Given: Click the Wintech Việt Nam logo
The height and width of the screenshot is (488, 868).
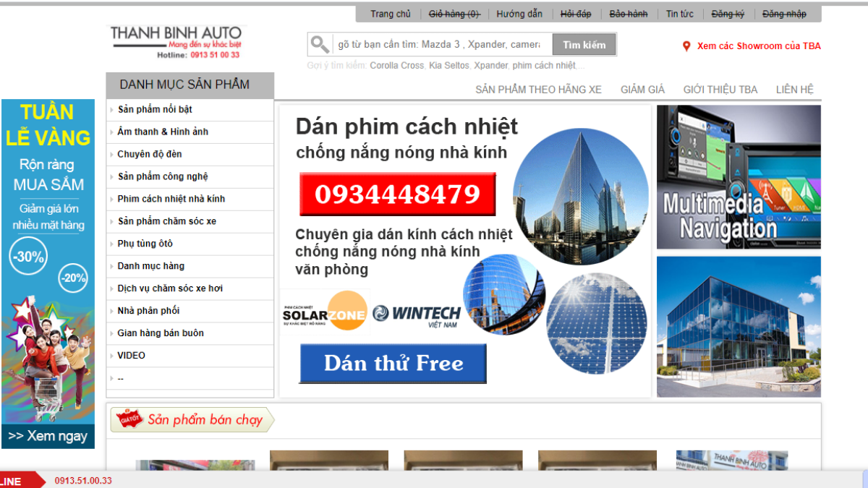Looking at the screenshot, I should [417, 314].
